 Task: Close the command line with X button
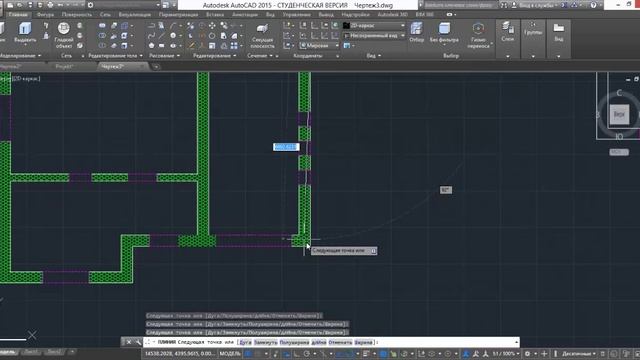(129, 342)
